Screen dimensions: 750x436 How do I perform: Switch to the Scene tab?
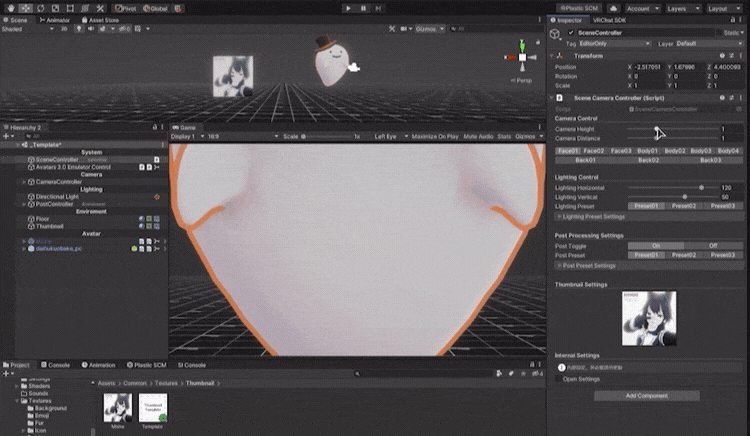[x=15, y=20]
